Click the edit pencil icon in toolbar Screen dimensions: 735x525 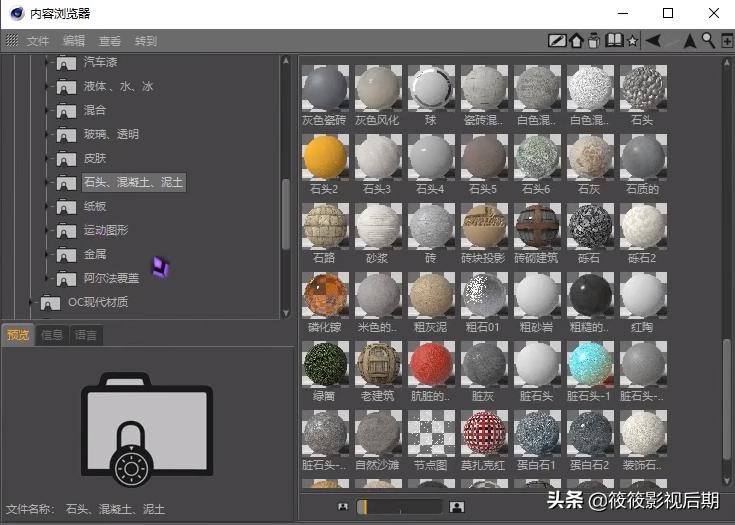coord(557,41)
